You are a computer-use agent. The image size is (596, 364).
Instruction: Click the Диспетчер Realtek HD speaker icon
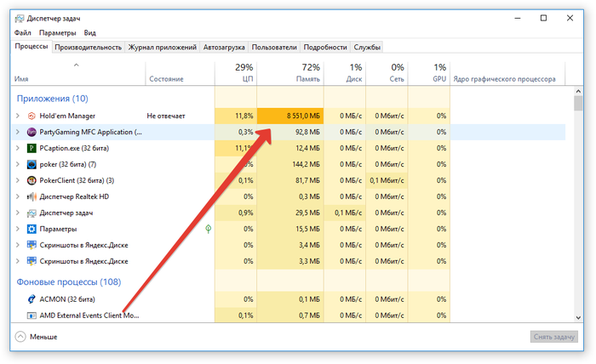click(x=32, y=196)
